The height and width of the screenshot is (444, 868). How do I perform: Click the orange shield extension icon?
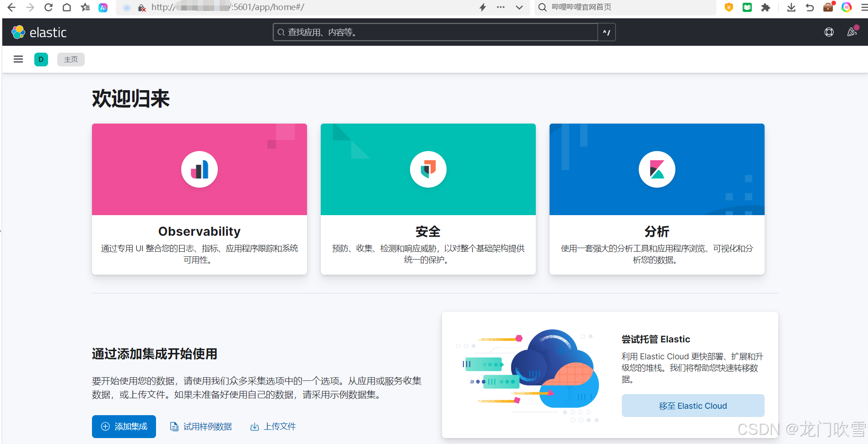point(729,7)
